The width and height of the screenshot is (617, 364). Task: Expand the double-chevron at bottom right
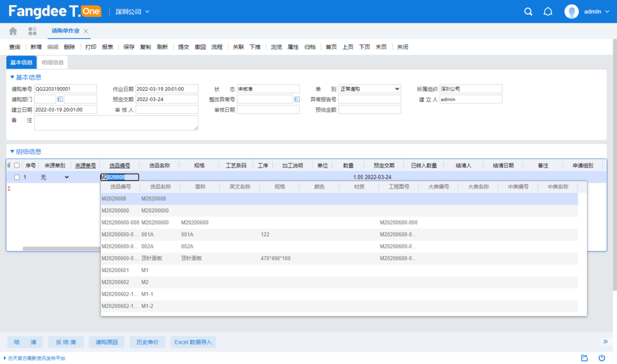click(606, 342)
